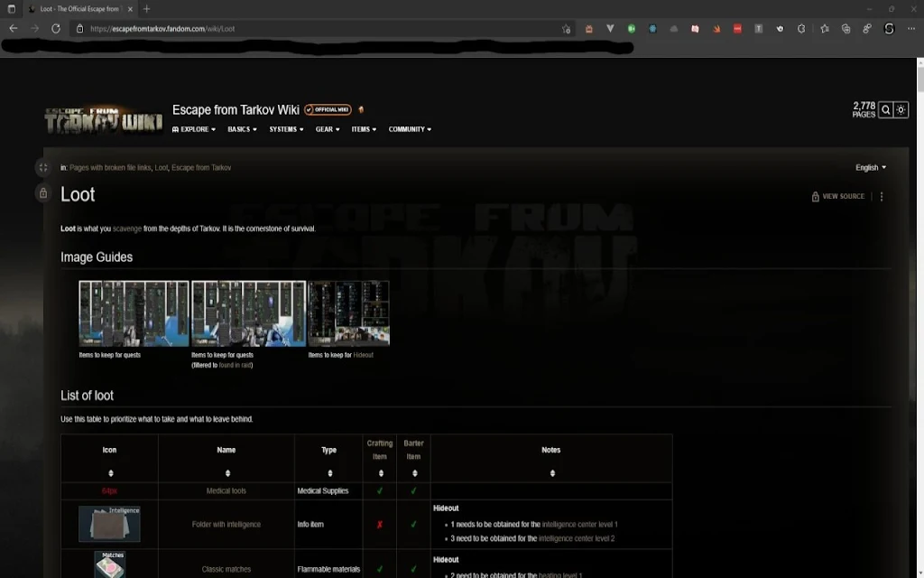Sort the table by Crafting Item column
The width and height of the screenshot is (924, 578).
pyautogui.click(x=381, y=473)
